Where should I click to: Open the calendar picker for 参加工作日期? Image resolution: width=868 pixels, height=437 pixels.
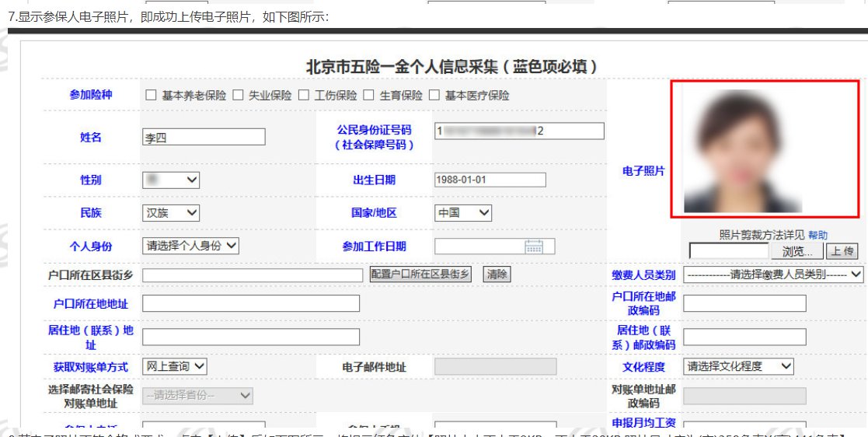[x=534, y=246]
